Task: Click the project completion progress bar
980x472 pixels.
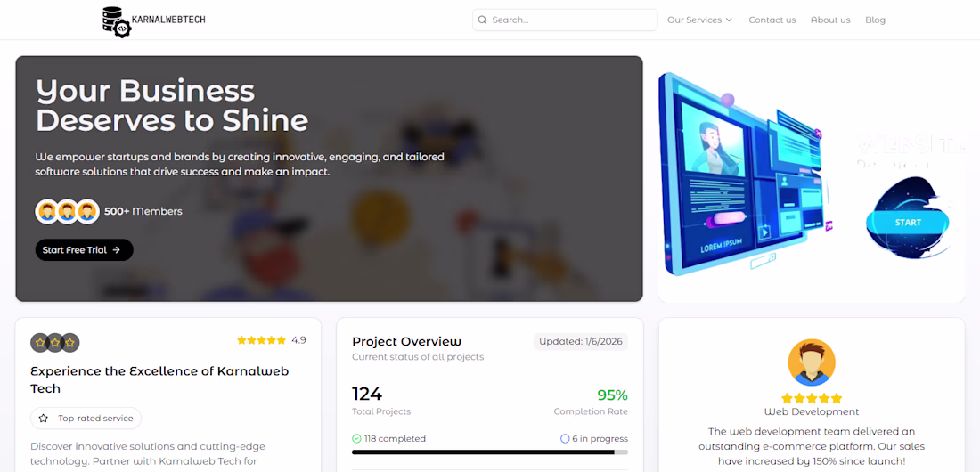Action: [490, 452]
